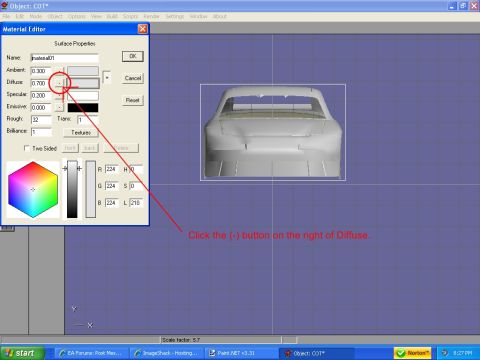
Task: Pick a hue in the color hexagon
Action: point(33,190)
